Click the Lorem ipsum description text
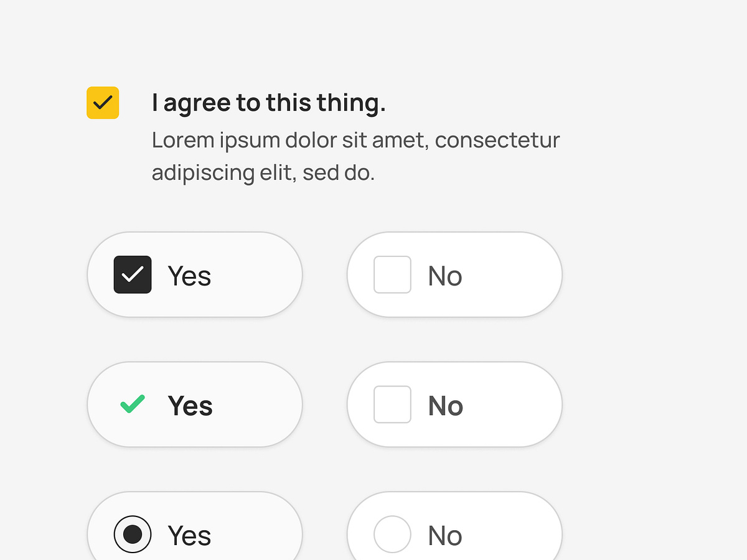The height and width of the screenshot is (560, 747). [x=355, y=156]
